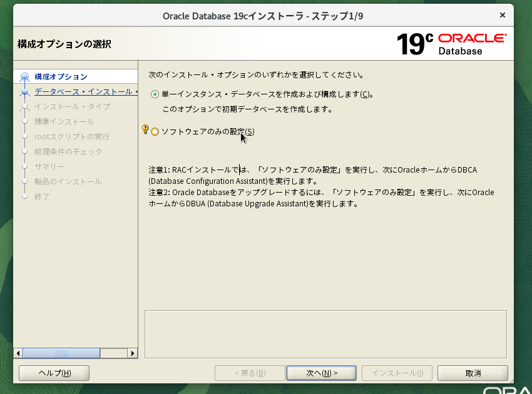This screenshot has height=394, width=532.
Task: Click sidebar scrollbar left arrow
Action: [x=18, y=353]
